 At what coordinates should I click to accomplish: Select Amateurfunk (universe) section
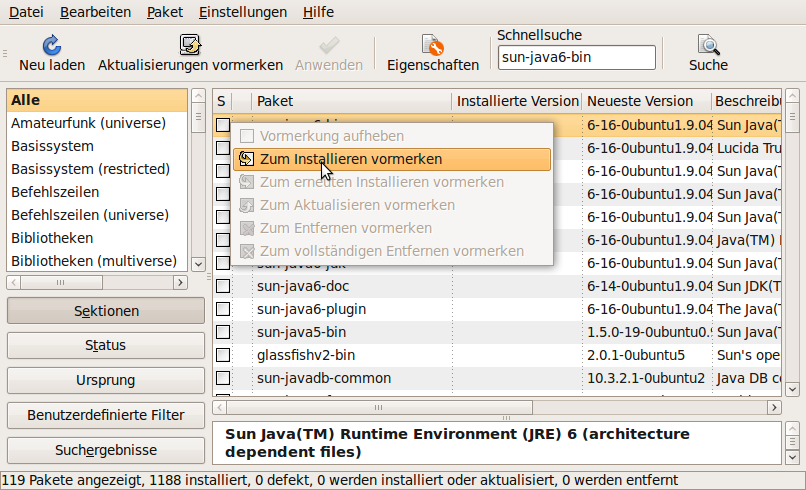tap(97, 123)
